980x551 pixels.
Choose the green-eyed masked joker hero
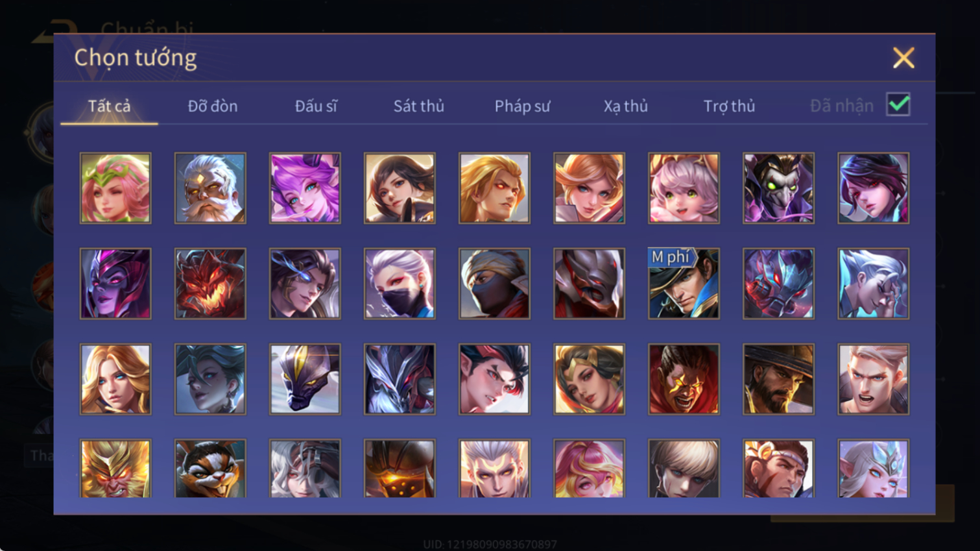point(778,188)
